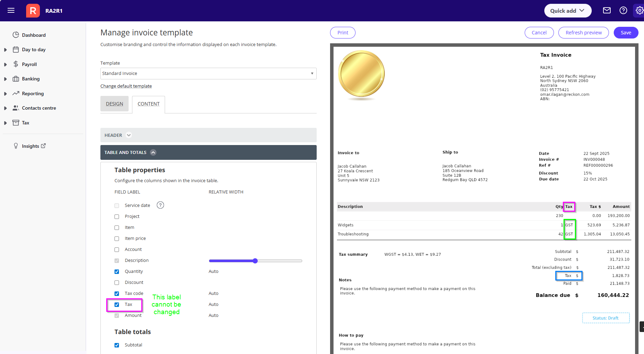Click the Tax archive box icon
Viewport: 644px width, 354px height.
point(16,123)
